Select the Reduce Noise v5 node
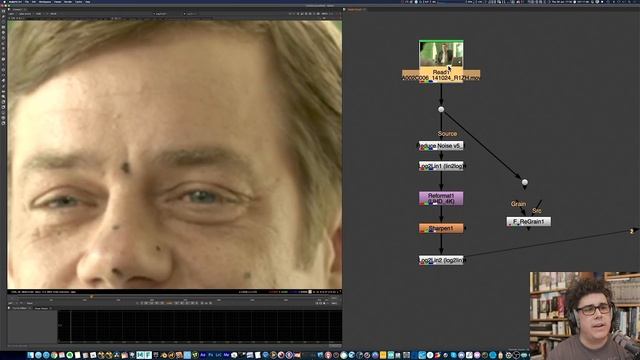 pos(441,146)
